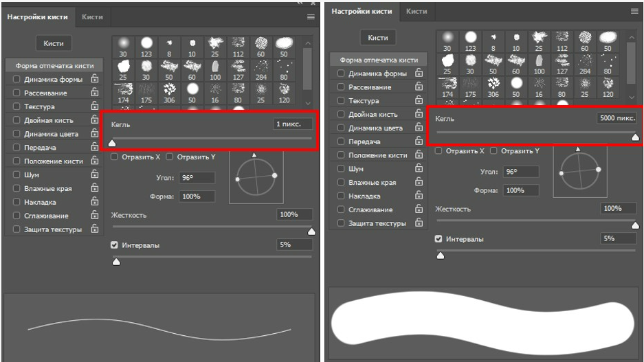644x362 pixels.
Task: Toggle Влажные края lock icon, left panel
Action: (94, 187)
